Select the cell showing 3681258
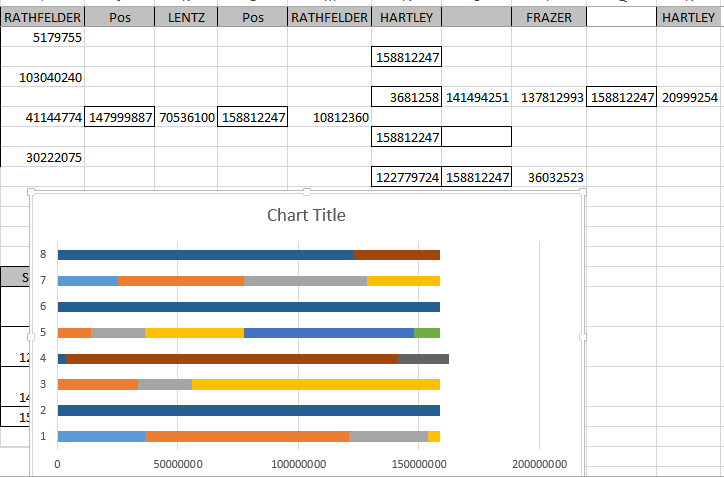 coord(407,97)
